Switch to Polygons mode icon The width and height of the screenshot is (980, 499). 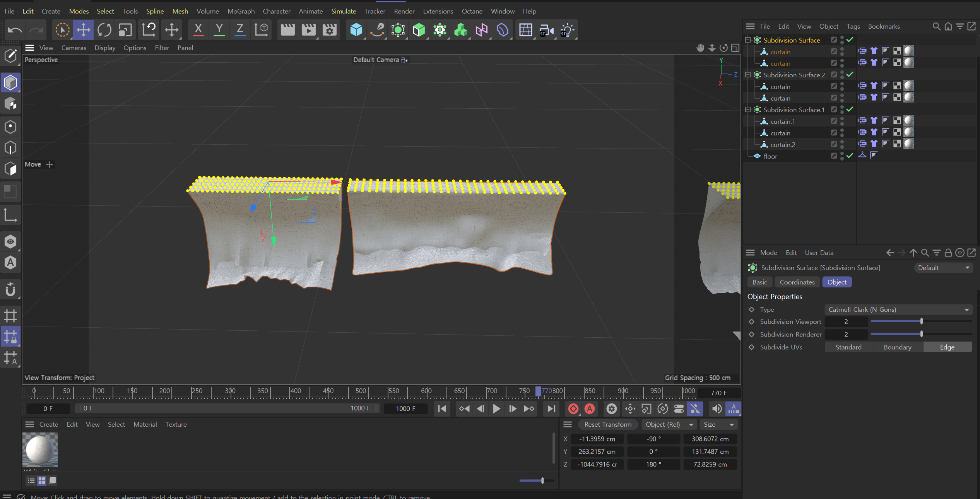tap(10, 169)
